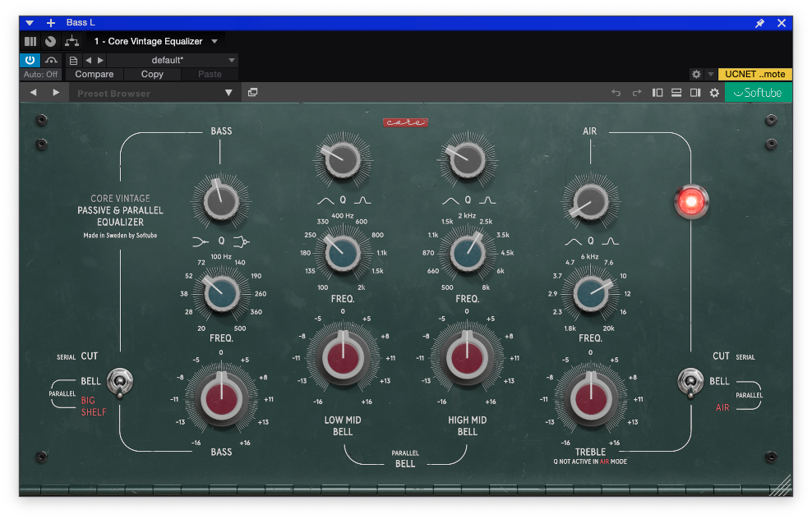812x519 pixels.
Task: Click the undo arrow in Softube toolbar
Action: coord(616,93)
